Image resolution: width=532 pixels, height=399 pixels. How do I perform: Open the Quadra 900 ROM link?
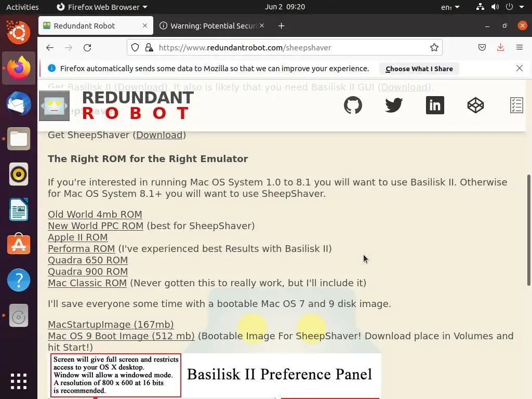point(88,272)
